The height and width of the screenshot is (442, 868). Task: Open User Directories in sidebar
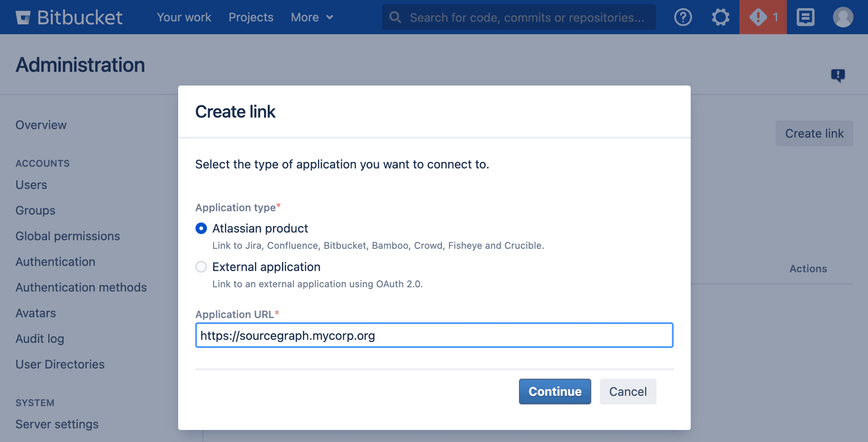tap(60, 364)
